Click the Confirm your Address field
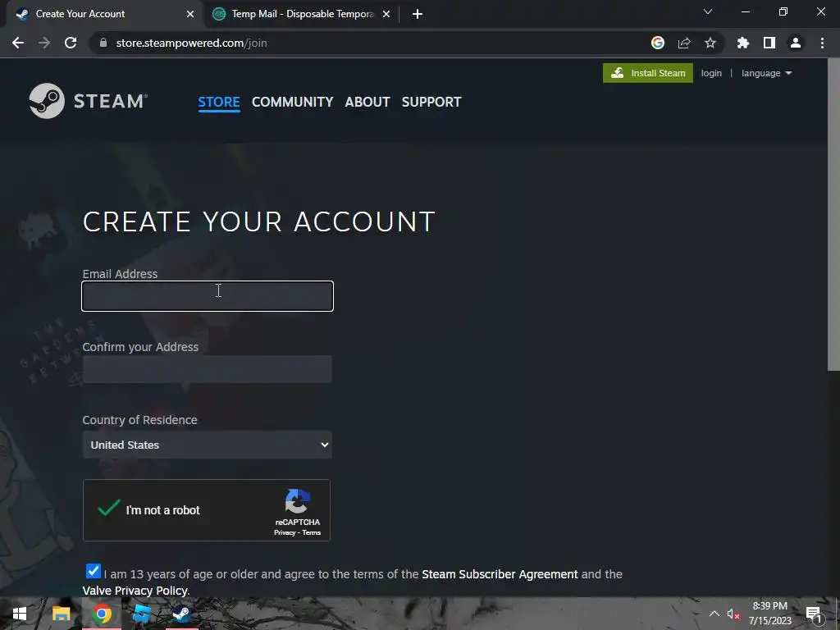Image resolution: width=840 pixels, height=630 pixels. click(x=208, y=369)
